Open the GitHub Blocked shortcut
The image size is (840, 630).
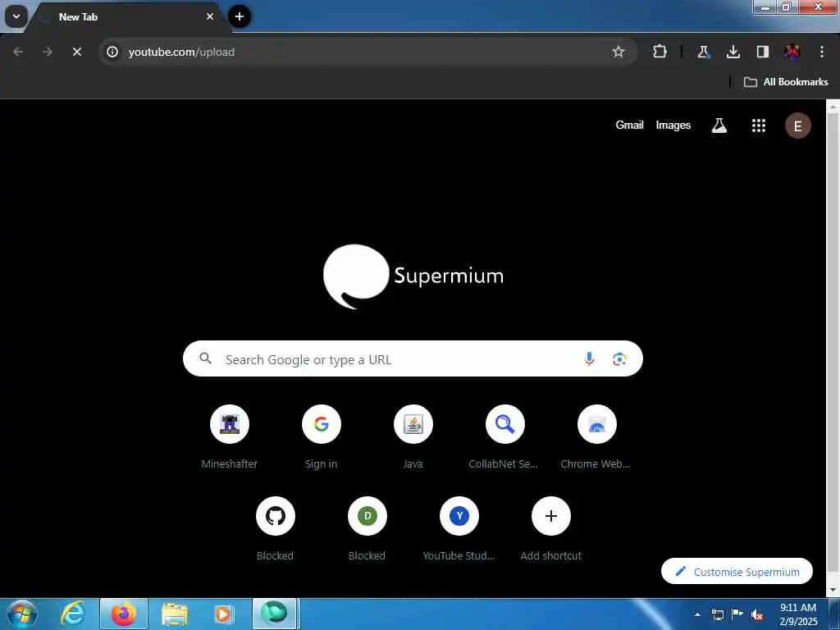pos(276,529)
